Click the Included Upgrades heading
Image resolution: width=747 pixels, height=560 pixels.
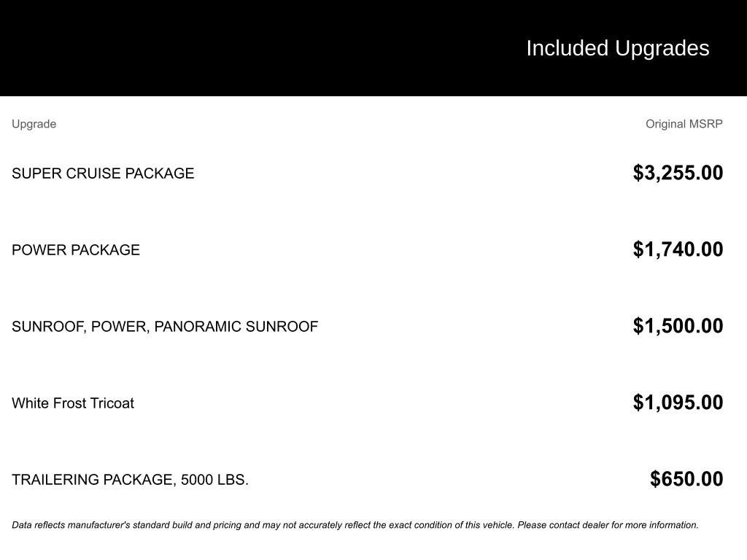[x=617, y=48]
